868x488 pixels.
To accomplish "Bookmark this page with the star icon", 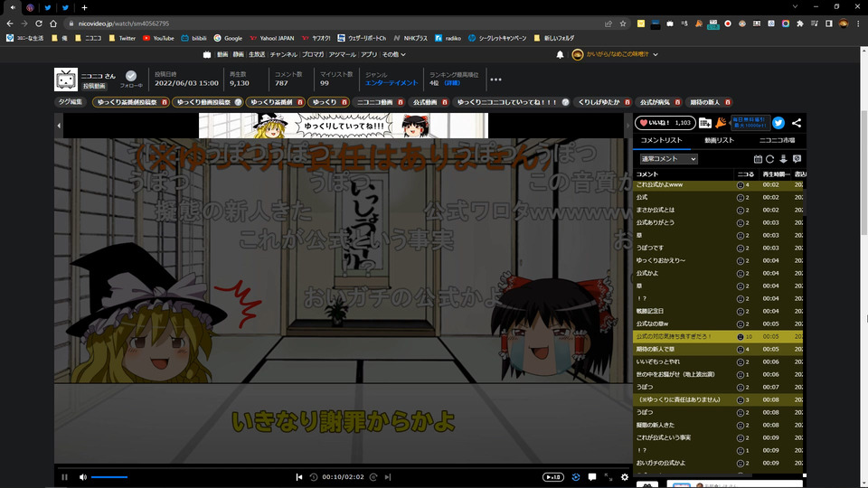I will click(623, 23).
